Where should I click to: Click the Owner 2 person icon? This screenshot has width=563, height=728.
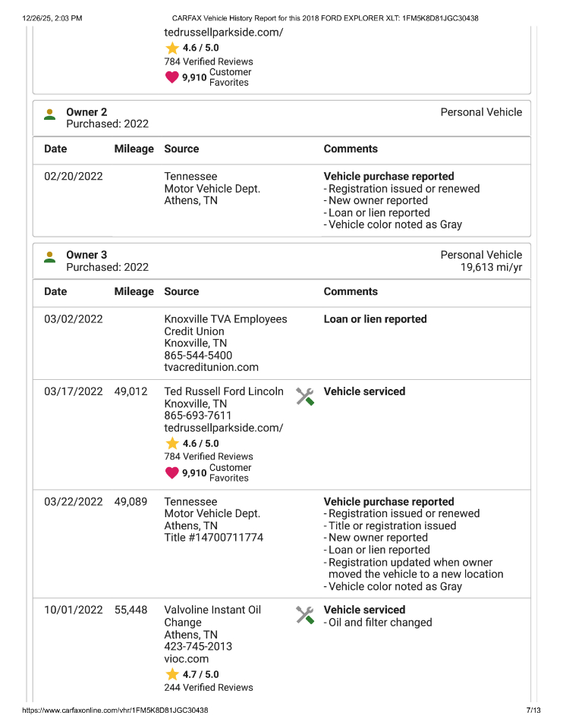click(50, 115)
